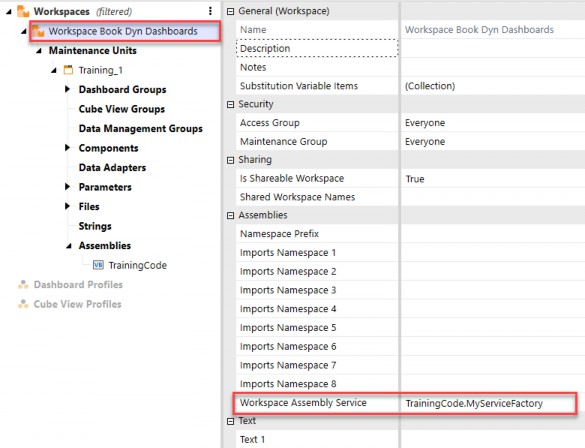
Task: Expand the Dashboard Groups node
Action: (68, 89)
